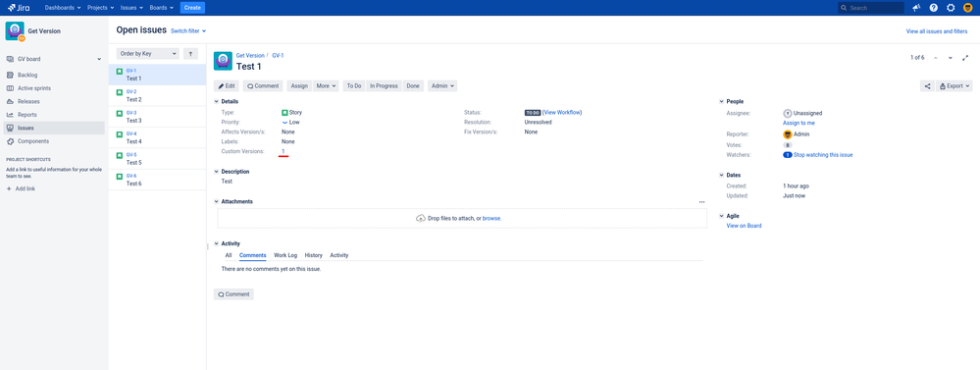The image size is (980, 370).
Task: Collapse the Details section
Action: (217, 101)
